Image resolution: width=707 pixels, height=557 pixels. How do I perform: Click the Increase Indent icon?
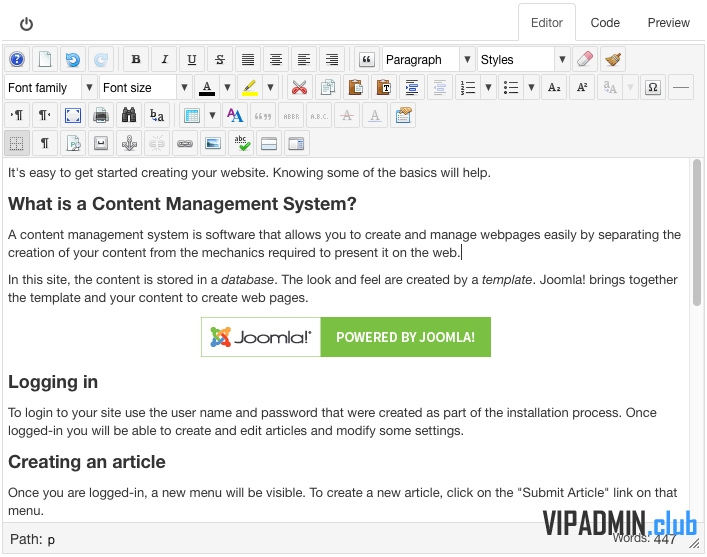coord(412,87)
